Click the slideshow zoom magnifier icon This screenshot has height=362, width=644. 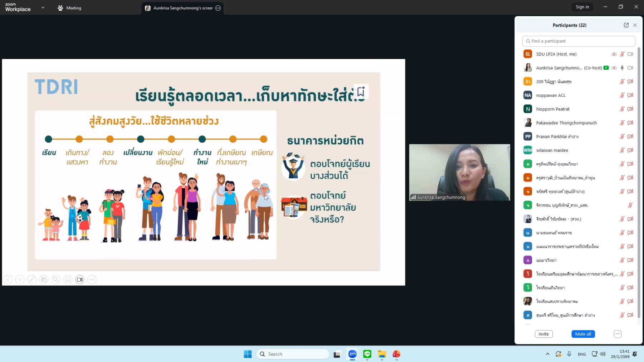(x=56, y=279)
